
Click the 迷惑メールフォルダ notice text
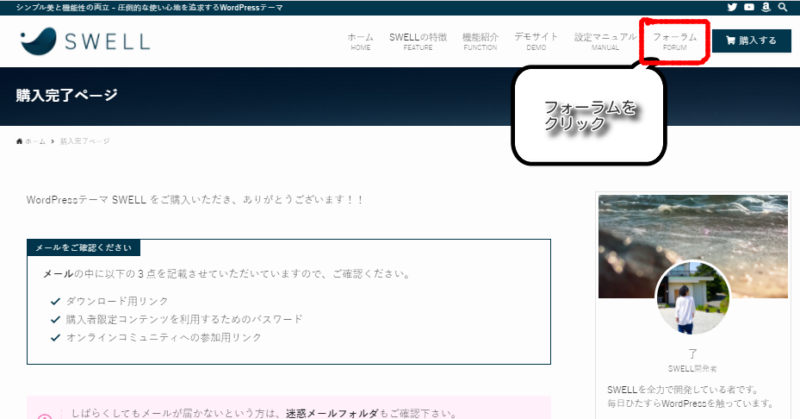pos(332,413)
